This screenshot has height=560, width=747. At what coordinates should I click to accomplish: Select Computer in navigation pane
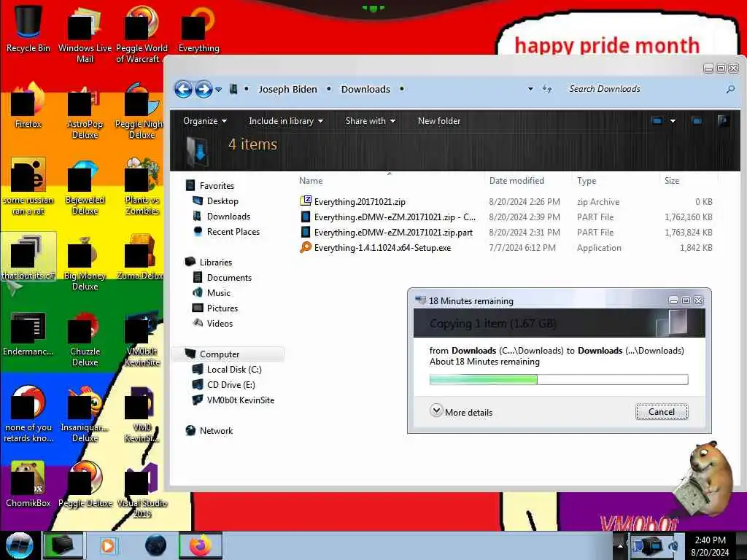click(x=219, y=354)
